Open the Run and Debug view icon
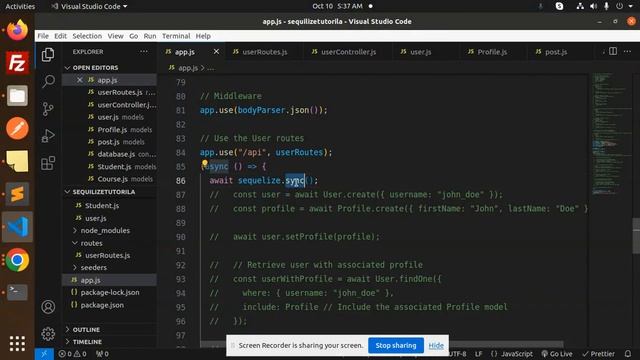The height and width of the screenshot is (360, 640). pyautogui.click(x=48, y=136)
